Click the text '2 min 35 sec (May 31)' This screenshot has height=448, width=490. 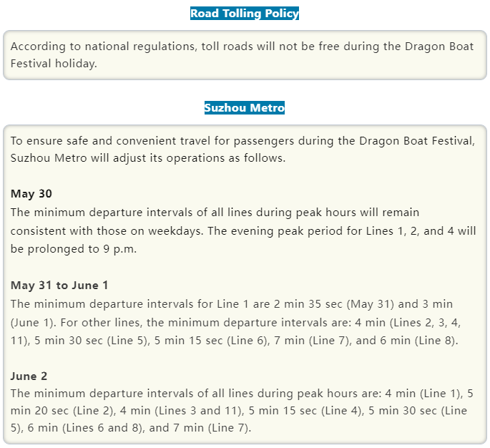click(334, 304)
